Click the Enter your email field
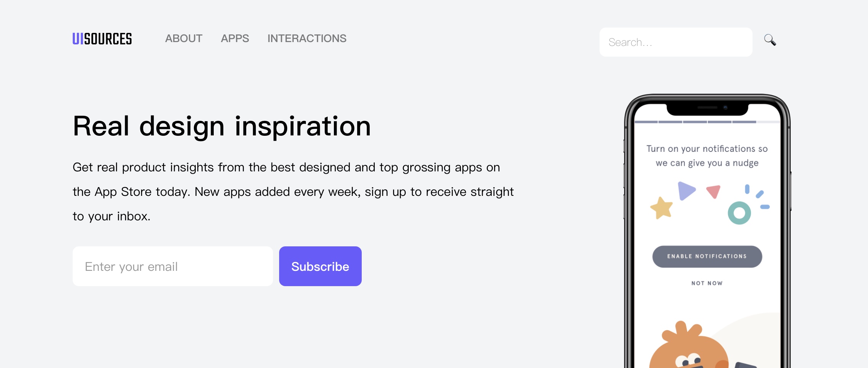The image size is (868, 368). tap(172, 266)
